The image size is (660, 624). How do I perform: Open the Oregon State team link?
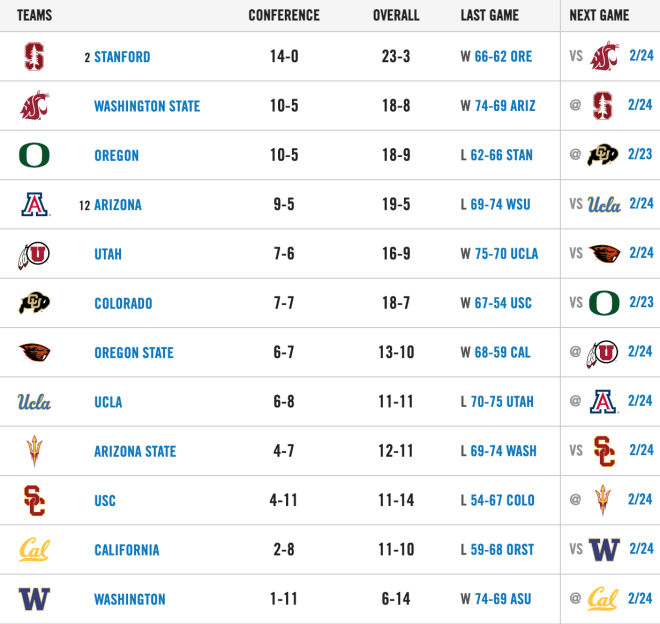point(134,352)
